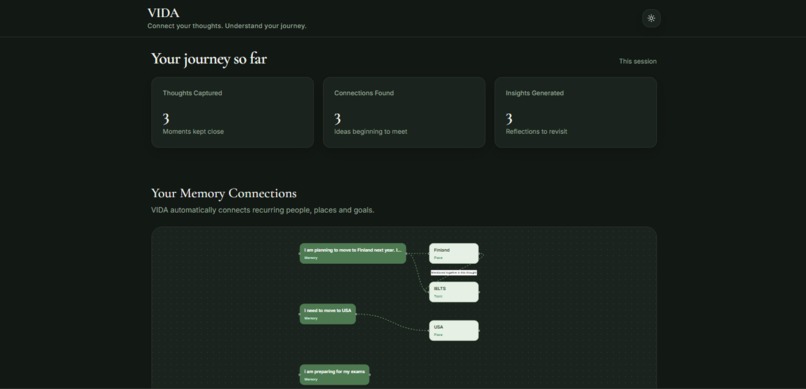
Task: Select the 'I need to move to USA' memory node
Action: 327,314
